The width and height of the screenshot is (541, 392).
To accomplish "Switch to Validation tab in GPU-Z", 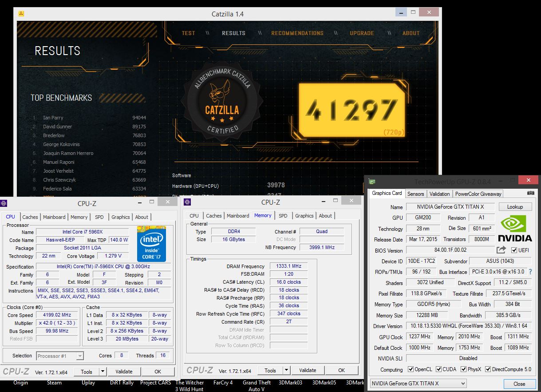I will [440, 194].
